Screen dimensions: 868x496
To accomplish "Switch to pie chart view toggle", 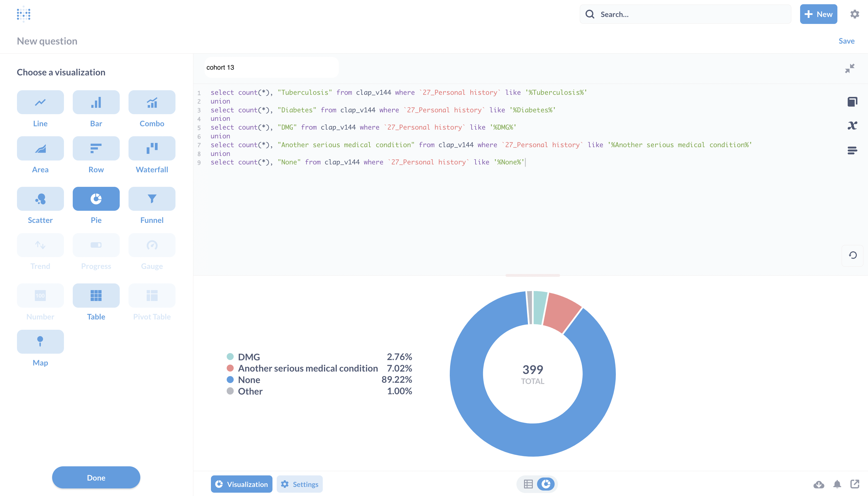I will click(546, 484).
